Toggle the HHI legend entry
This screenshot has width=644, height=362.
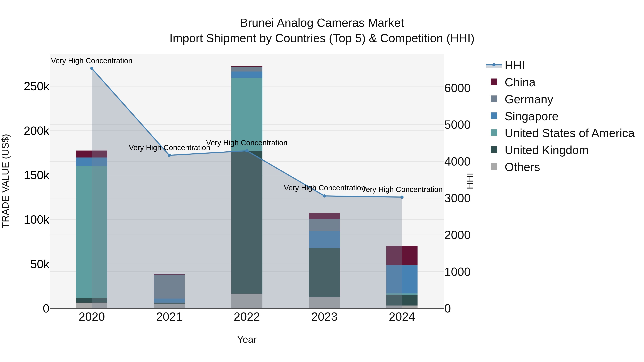505,65
